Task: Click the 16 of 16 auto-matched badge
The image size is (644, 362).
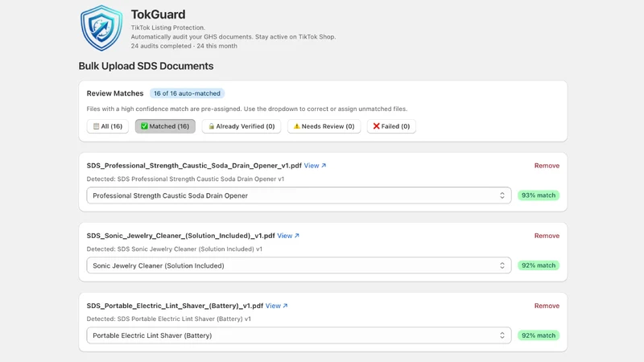Action: [x=187, y=93]
